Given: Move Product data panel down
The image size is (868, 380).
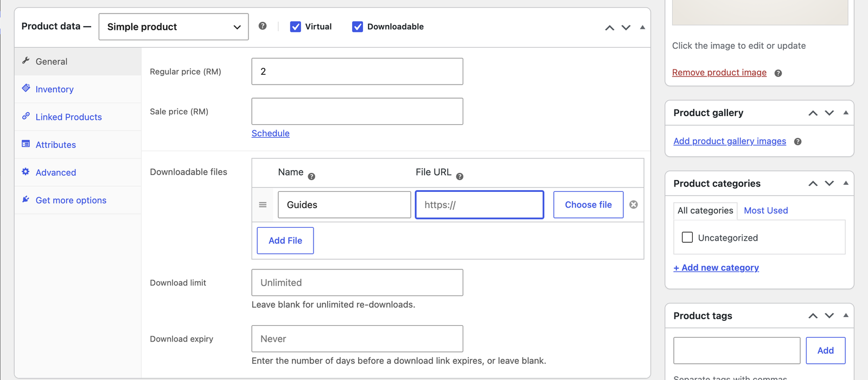Looking at the screenshot, I should (626, 27).
